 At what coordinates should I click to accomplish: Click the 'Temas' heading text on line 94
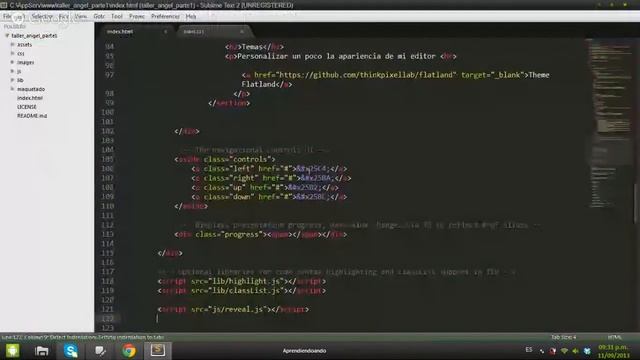[x=253, y=47]
